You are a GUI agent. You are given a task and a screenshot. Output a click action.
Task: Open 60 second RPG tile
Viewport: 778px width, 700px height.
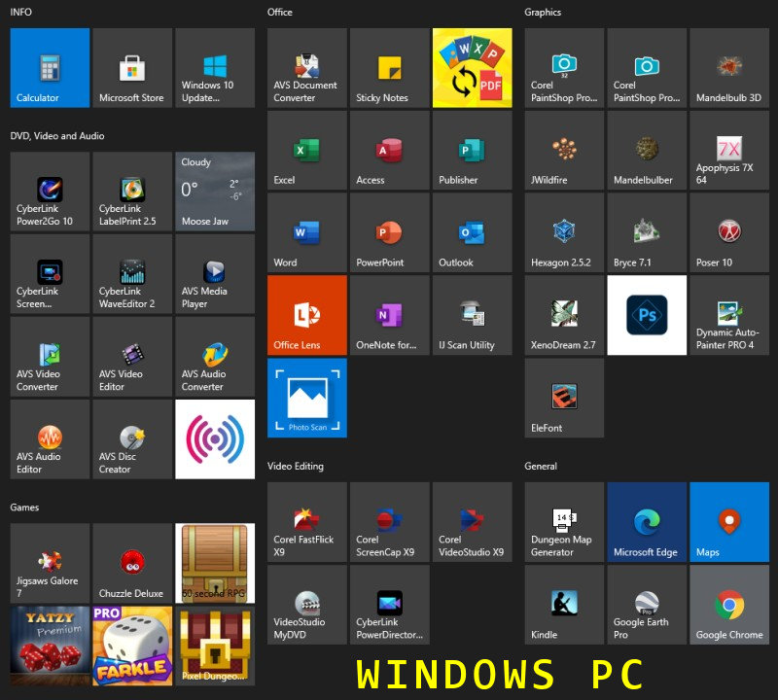(215, 563)
